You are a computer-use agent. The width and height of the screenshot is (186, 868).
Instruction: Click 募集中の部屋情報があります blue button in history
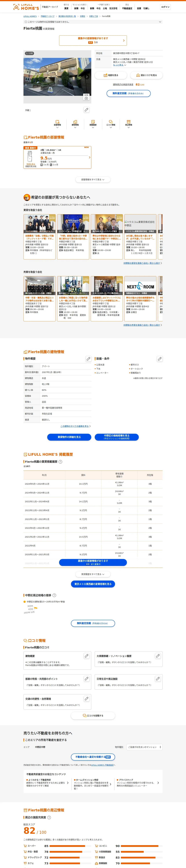[x=93, y=562]
